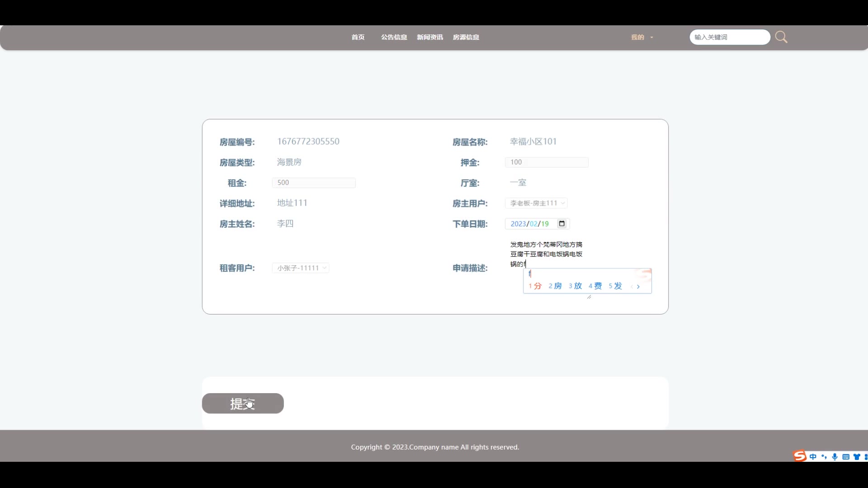Click the 提交 submit button
868x488 pixels.
(243, 403)
